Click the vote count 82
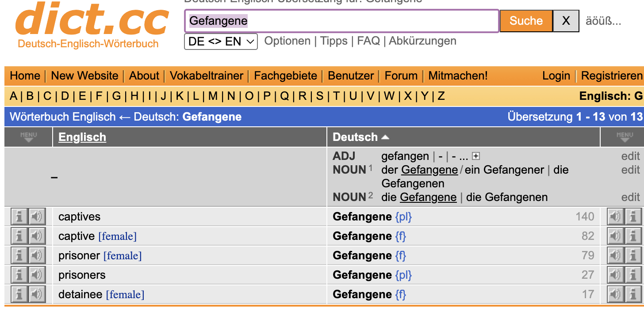Image resolution: width=644 pixels, height=311 pixels. click(x=588, y=236)
